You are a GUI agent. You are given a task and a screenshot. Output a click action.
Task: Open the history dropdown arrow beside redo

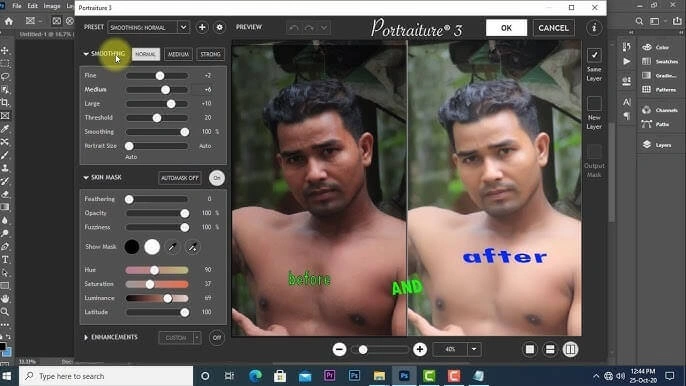tap(324, 28)
